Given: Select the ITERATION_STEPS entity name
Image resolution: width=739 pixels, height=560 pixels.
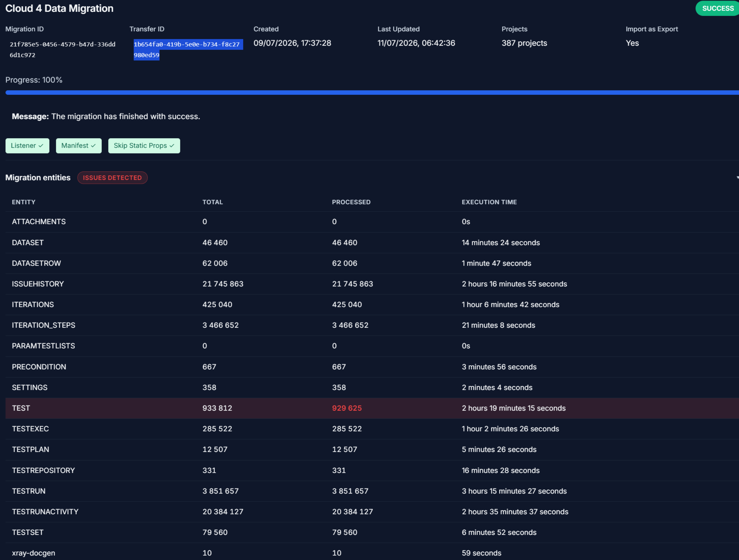Looking at the screenshot, I should tap(43, 325).
